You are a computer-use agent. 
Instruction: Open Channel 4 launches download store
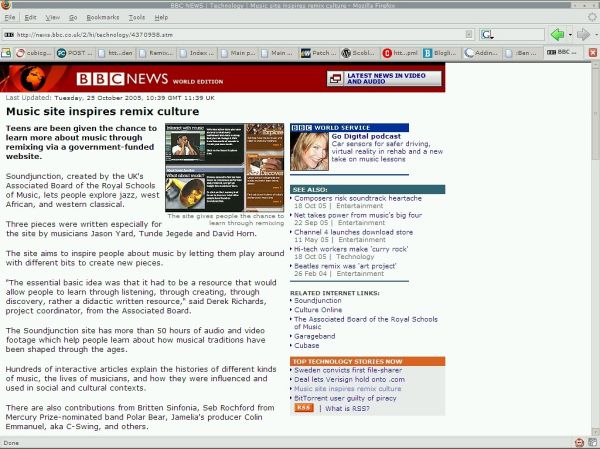click(x=353, y=232)
